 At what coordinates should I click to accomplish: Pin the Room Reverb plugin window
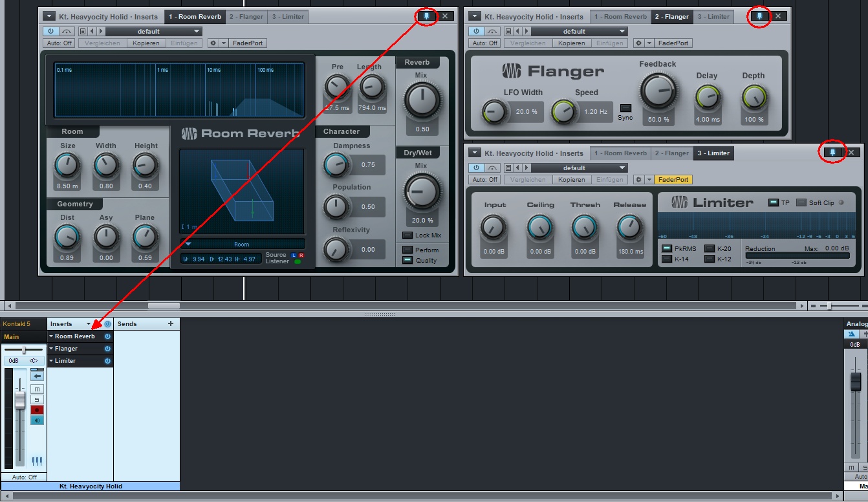(x=426, y=16)
